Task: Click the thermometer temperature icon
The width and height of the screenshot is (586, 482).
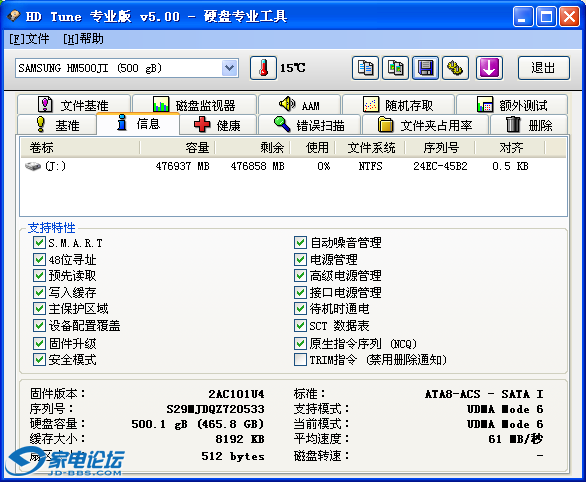Action: (x=263, y=68)
